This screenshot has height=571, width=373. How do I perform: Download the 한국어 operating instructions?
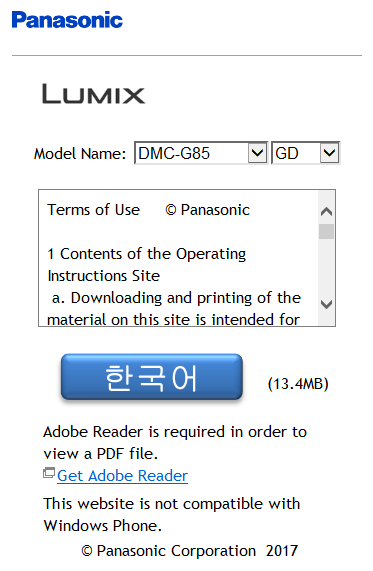(152, 377)
